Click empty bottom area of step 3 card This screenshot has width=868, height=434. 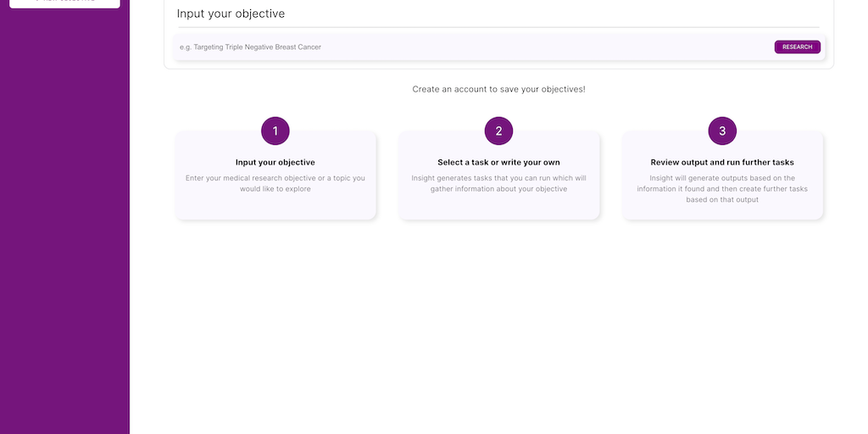(x=722, y=212)
